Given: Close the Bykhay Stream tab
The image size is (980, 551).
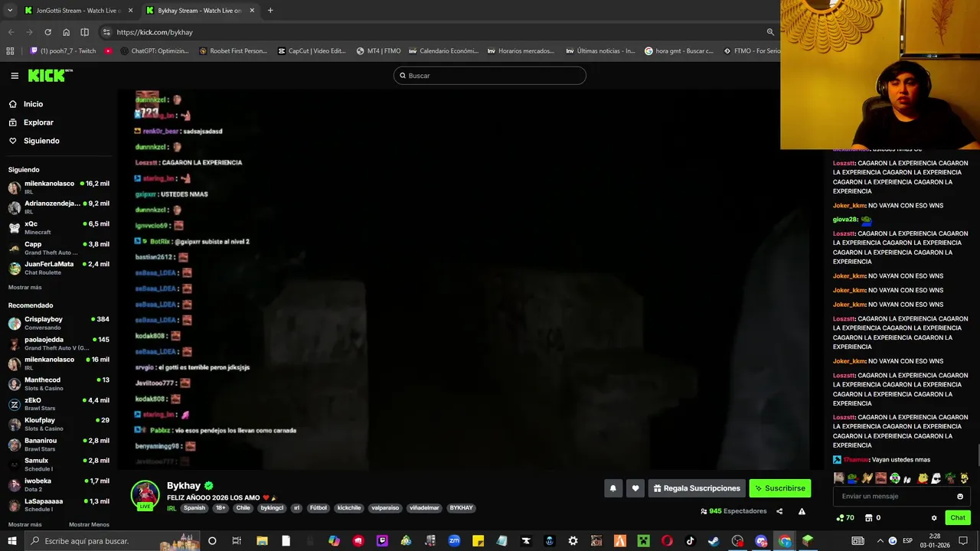Looking at the screenshot, I should [252, 11].
